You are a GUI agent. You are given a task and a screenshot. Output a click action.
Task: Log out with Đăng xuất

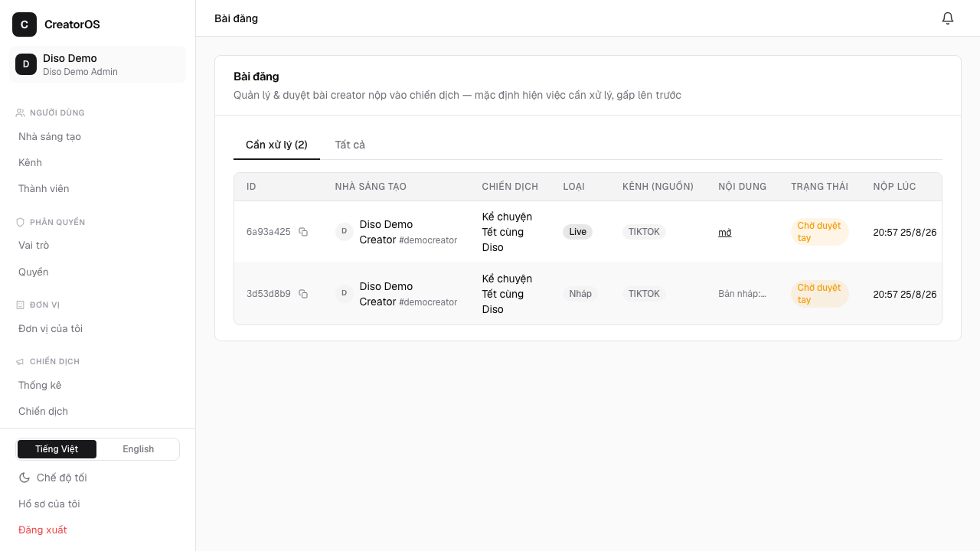coord(43,530)
